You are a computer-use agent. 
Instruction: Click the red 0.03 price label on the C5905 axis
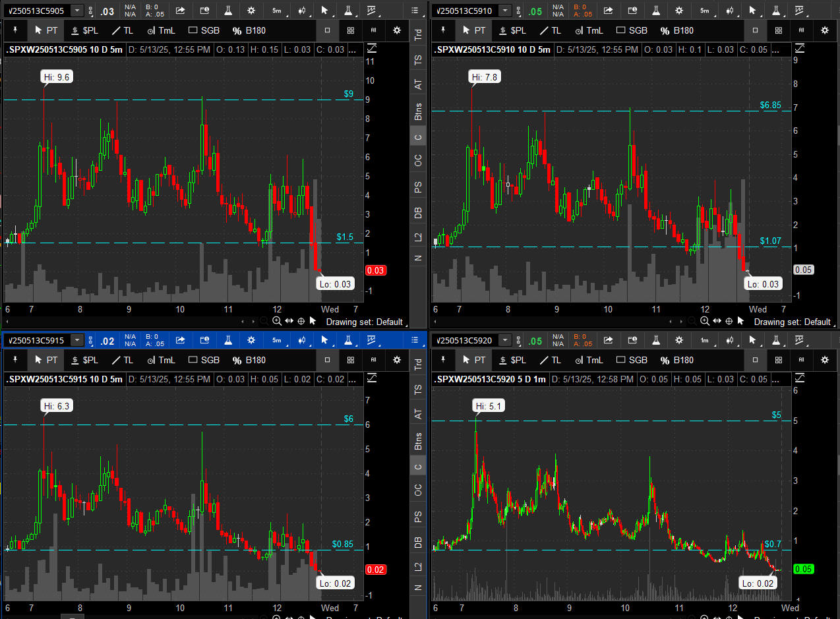tap(375, 270)
